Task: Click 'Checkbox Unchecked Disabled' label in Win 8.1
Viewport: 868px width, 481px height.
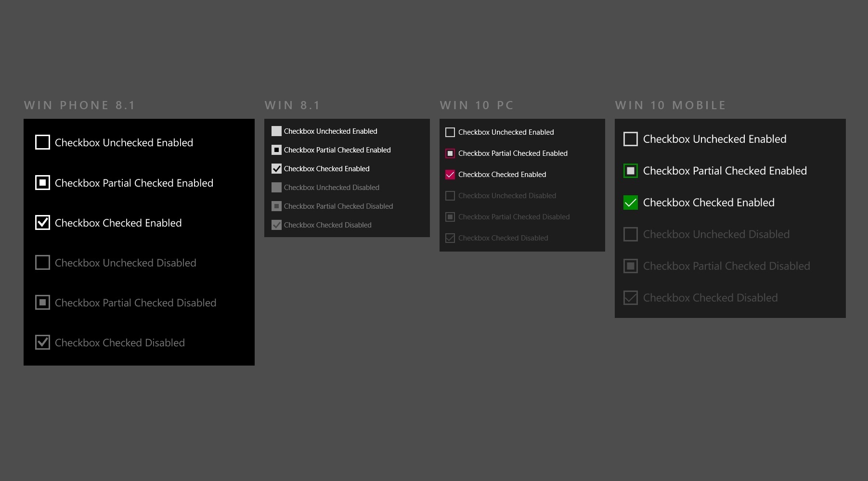Action: pos(331,188)
